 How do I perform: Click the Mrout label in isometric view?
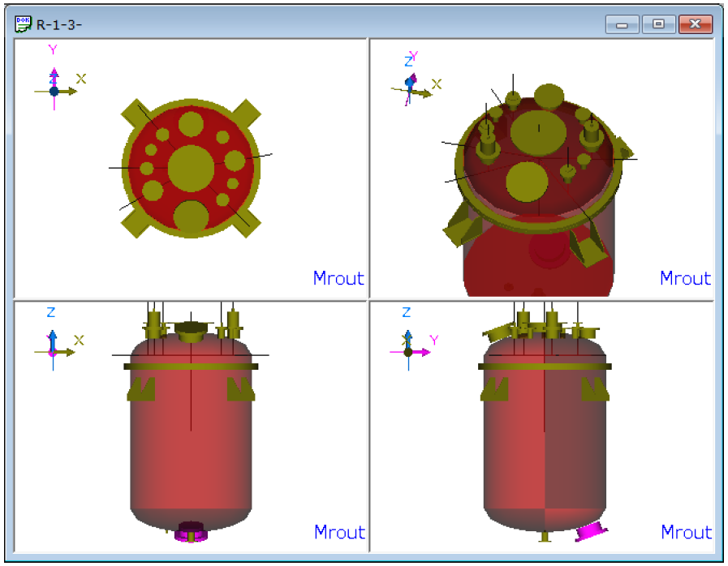pos(685,278)
